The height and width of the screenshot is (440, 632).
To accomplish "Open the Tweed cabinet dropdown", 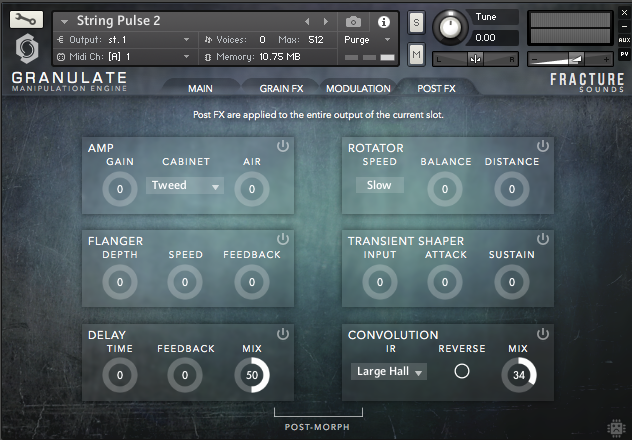I will (x=186, y=185).
